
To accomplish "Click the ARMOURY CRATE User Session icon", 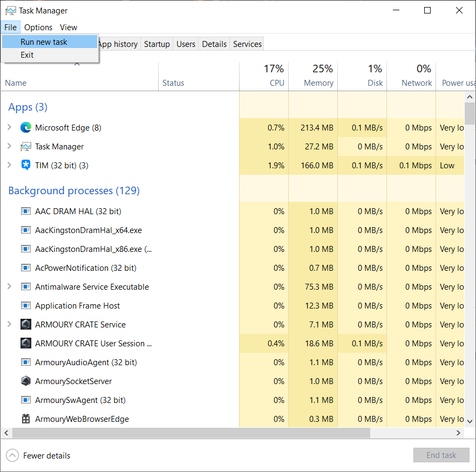I will coord(26,343).
